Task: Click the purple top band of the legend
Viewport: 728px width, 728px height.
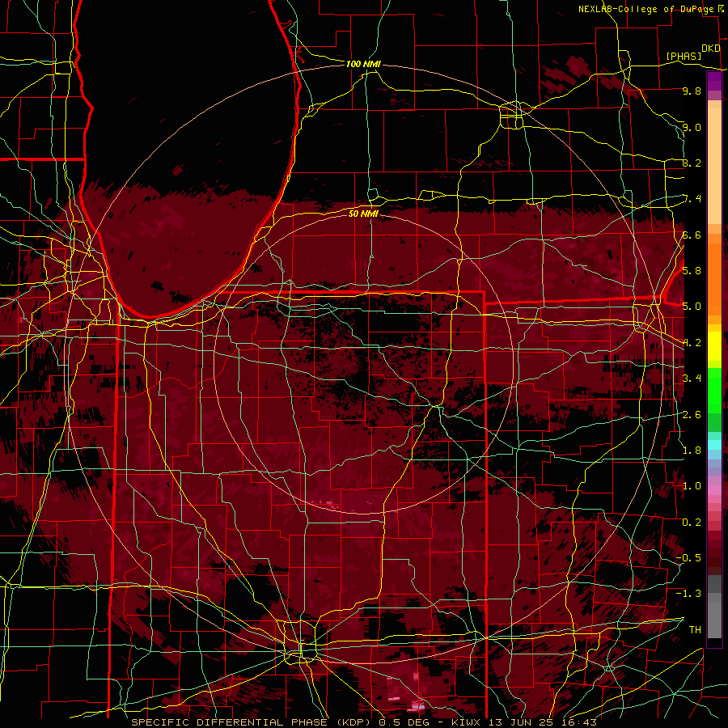Action: 714,82
